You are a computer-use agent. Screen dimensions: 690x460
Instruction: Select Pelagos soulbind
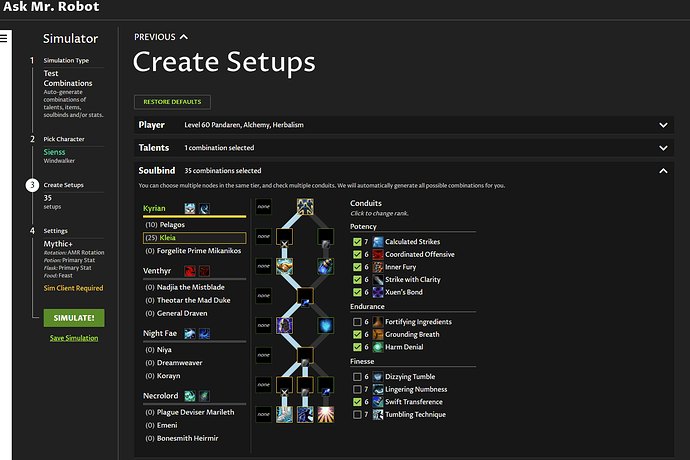click(x=194, y=224)
